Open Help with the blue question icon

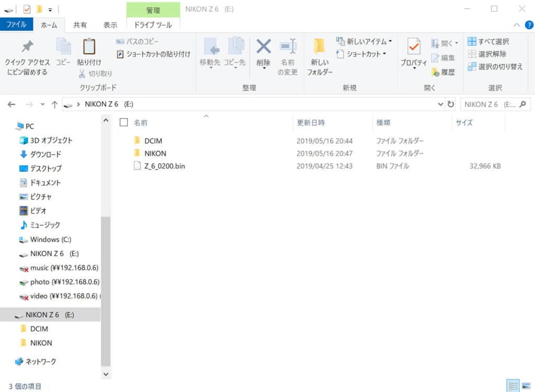point(529,25)
